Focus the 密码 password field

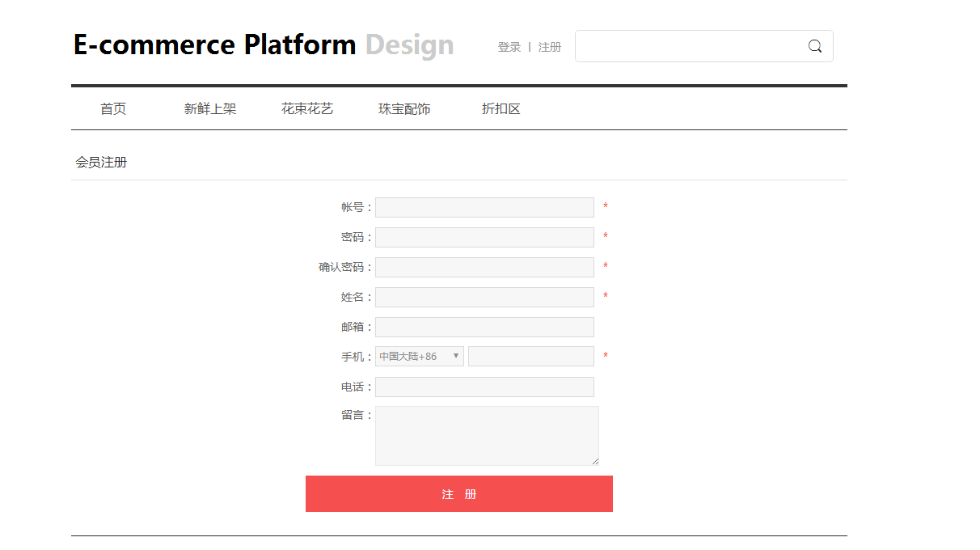(x=484, y=238)
